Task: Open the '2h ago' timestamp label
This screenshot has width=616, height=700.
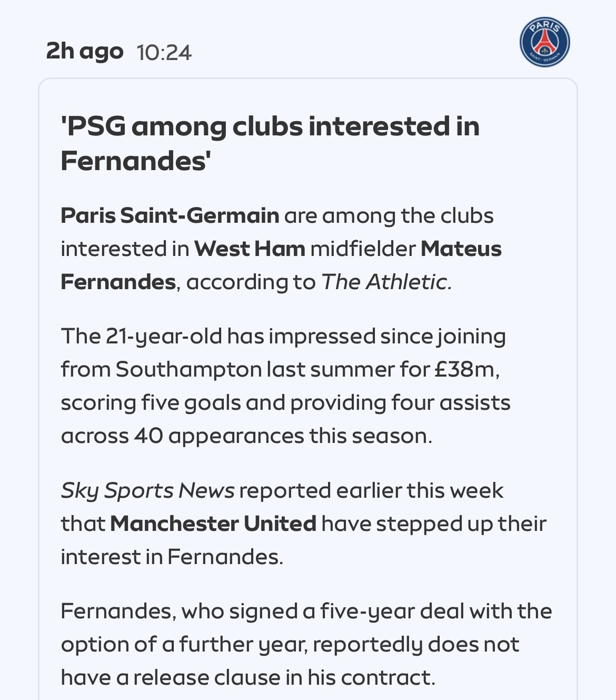Action: (85, 52)
